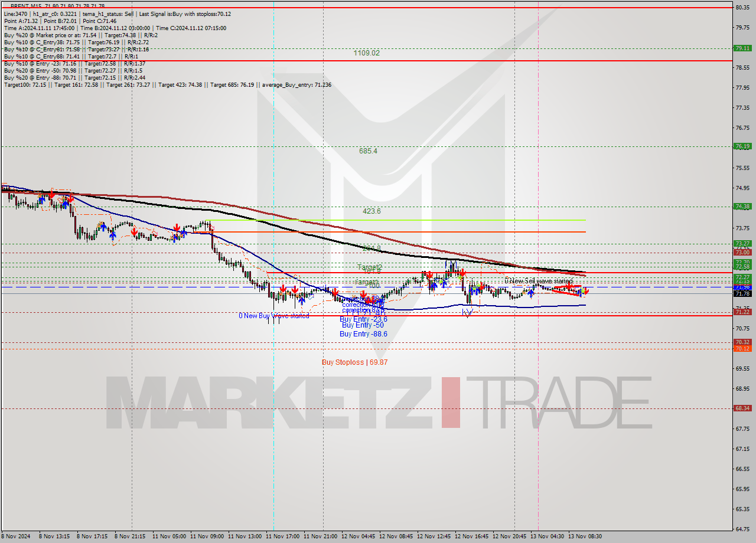Click the 'Point A:71.32' info line

pos(60,21)
